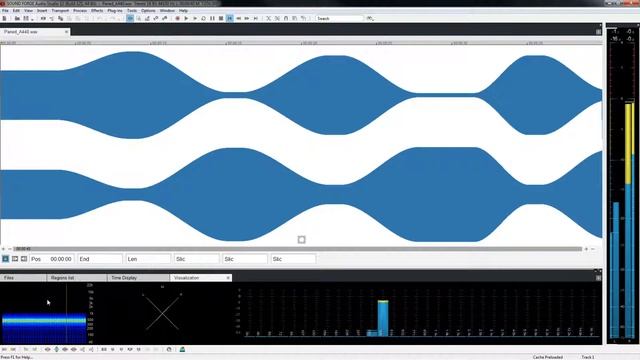640x360 pixels.
Task: Click the plus zoom button left of scrollbar
Action: click(x=3, y=249)
